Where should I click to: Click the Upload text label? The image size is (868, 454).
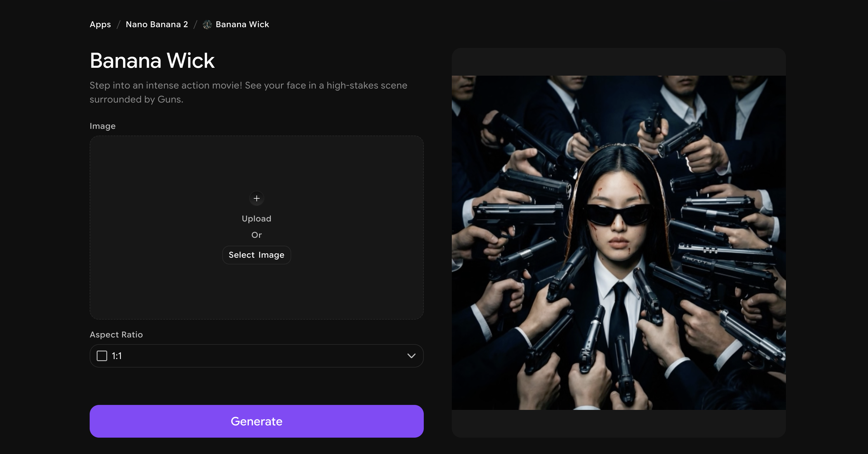click(256, 219)
